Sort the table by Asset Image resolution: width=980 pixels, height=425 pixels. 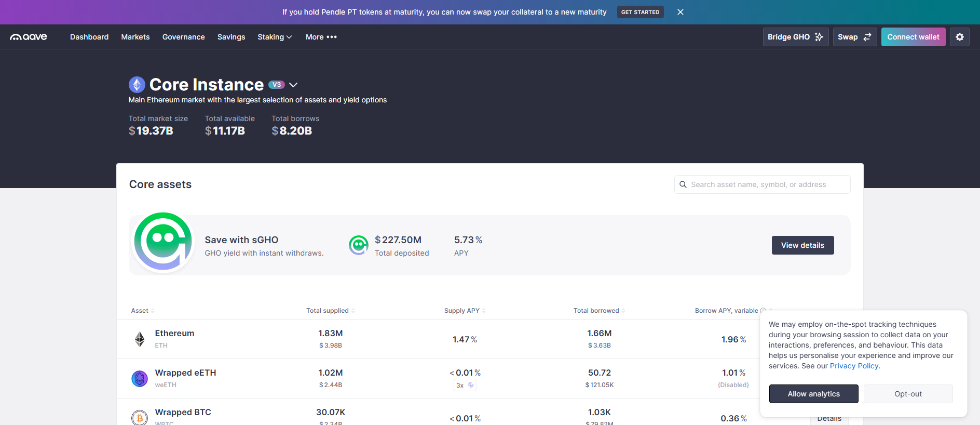point(142,311)
